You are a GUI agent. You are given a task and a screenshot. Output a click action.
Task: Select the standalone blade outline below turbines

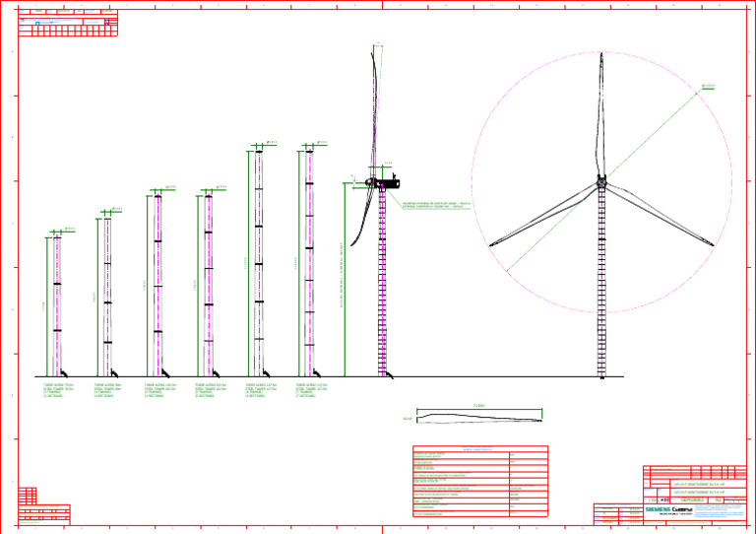(x=478, y=419)
